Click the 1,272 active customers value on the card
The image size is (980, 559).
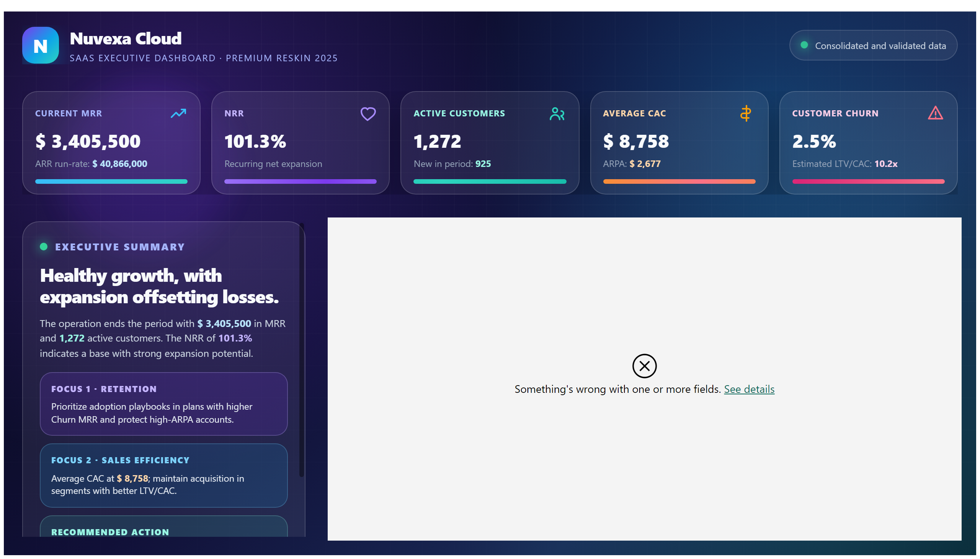pos(437,141)
